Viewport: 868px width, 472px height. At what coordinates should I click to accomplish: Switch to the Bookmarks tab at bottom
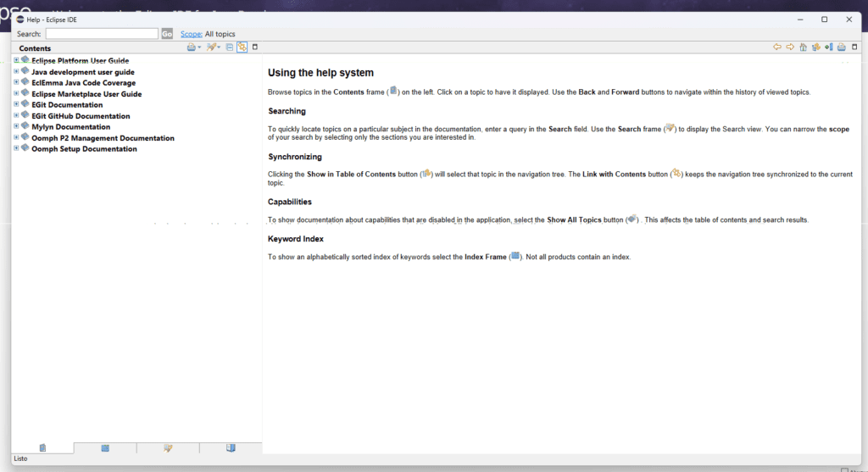click(x=231, y=448)
